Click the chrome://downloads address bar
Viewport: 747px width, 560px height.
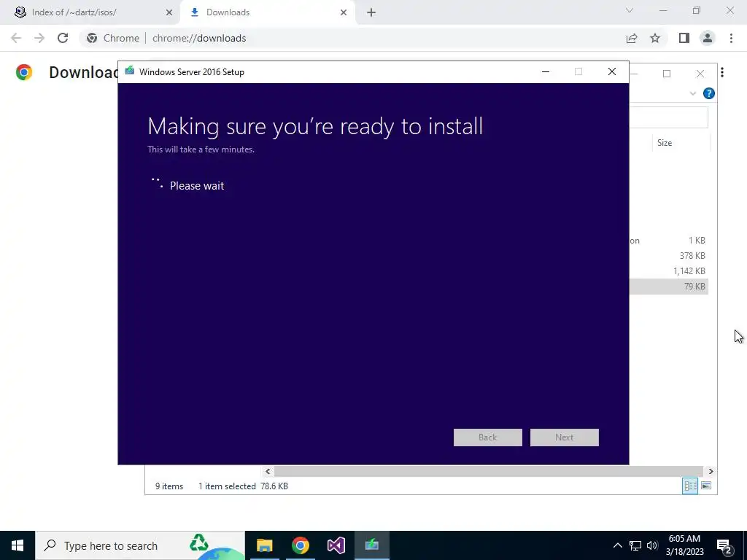[x=352, y=38]
